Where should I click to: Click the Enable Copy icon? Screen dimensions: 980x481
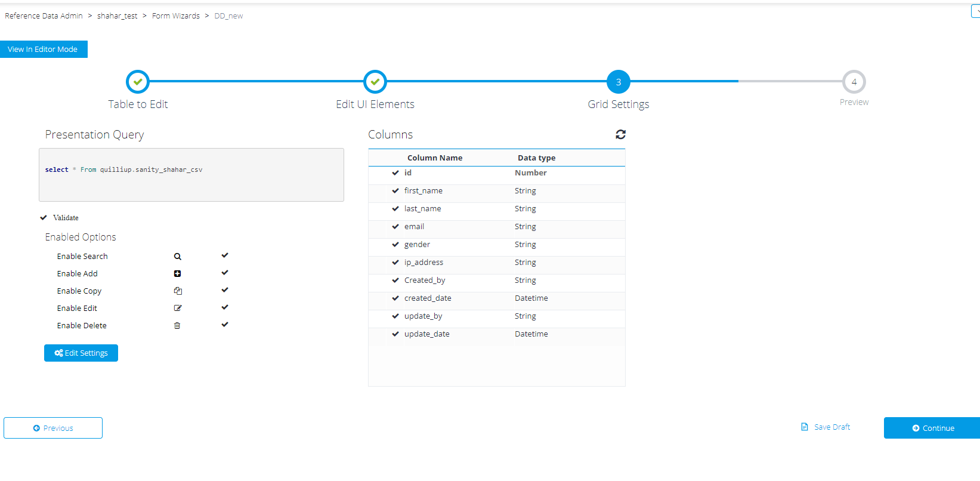pos(177,291)
